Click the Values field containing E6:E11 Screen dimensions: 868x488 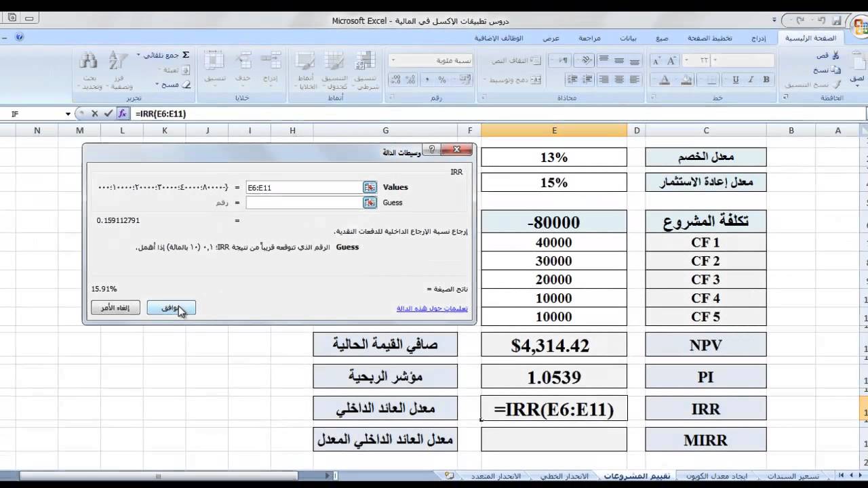pyautogui.click(x=304, y=188)
